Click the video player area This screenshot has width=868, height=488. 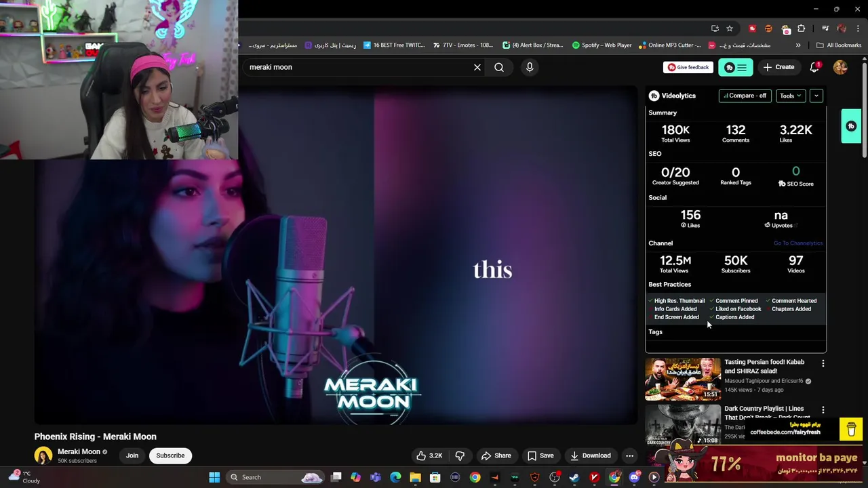336,256
